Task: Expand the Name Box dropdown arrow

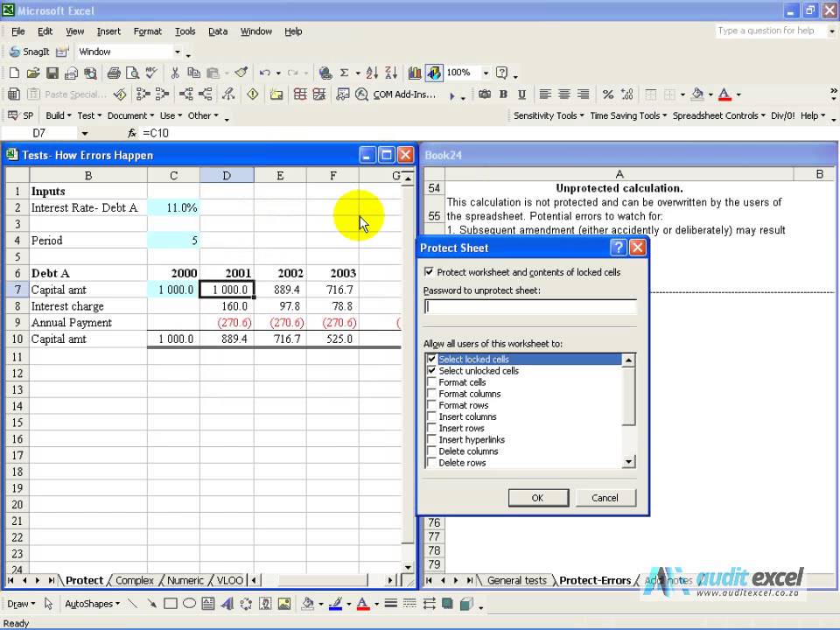Action: 85,133
